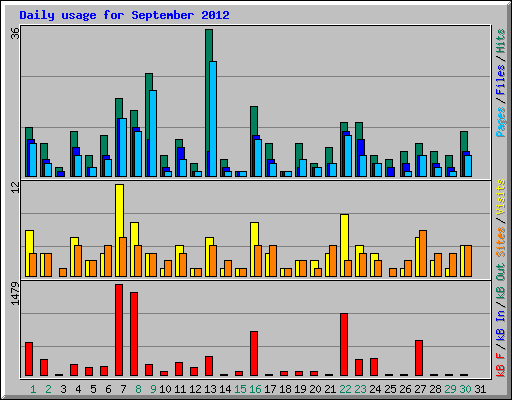The width and height of the screenshot is (512, 400).
Task: Select day label '17' on the x-axis
Action: (270, 389)
